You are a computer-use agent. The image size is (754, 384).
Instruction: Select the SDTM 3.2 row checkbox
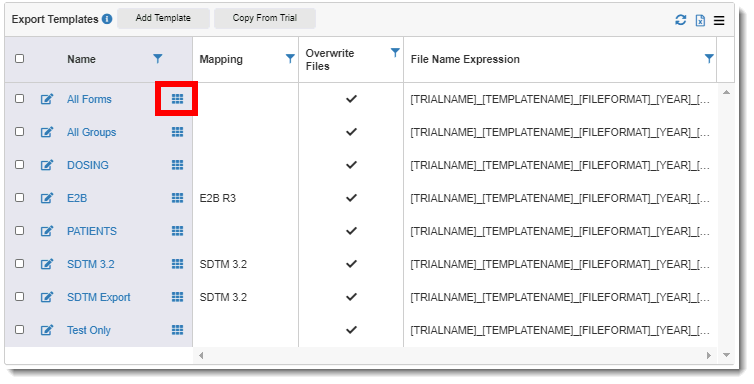tap(19, 263)
